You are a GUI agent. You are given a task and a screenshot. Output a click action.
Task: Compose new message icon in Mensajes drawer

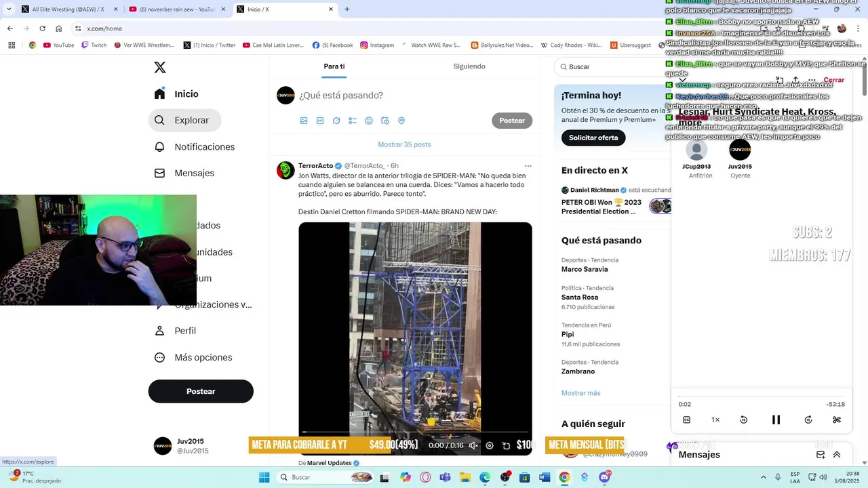click(821, 455)
